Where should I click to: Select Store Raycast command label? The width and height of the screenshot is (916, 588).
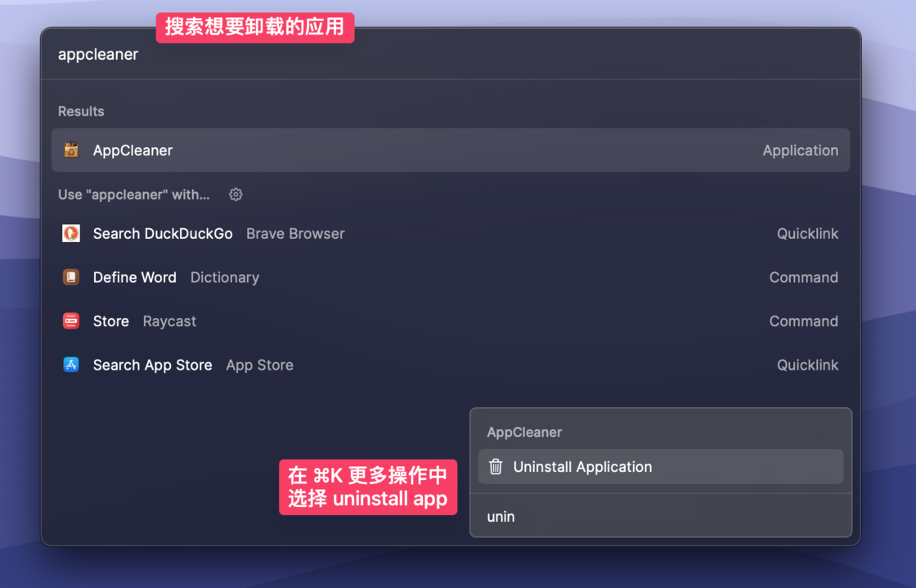click(x=111, y=321)
